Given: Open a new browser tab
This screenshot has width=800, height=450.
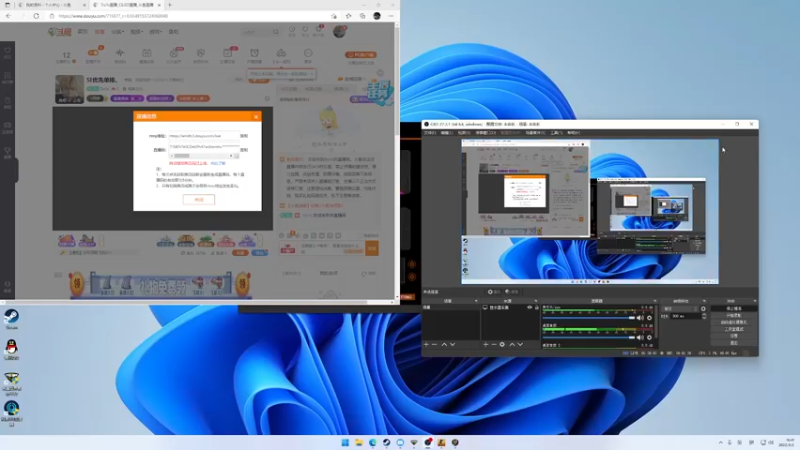Looking at the screenshot, I should pos(170,5).
